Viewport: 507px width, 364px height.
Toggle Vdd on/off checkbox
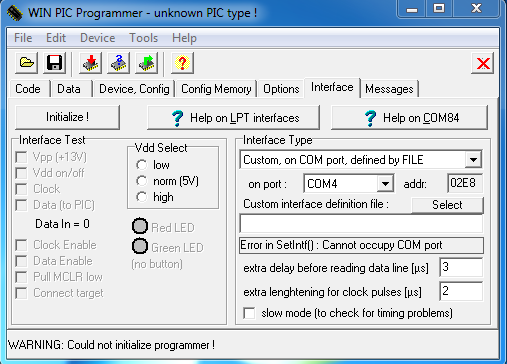(22, 173)
